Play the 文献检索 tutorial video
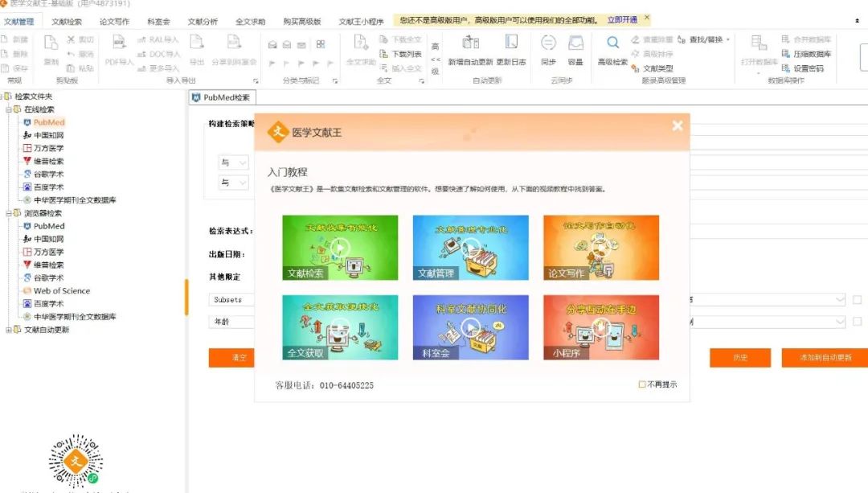868x493 pixels. pos(340,248)
